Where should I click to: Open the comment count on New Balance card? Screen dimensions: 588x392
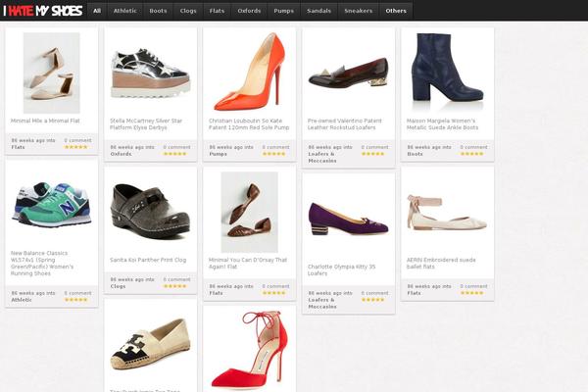coord(77,293)
